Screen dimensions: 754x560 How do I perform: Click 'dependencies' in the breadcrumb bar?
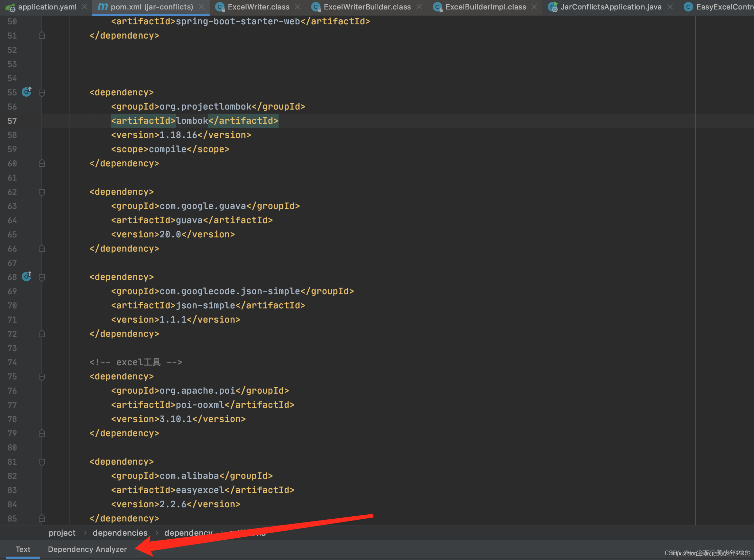(x=120, y=533)
